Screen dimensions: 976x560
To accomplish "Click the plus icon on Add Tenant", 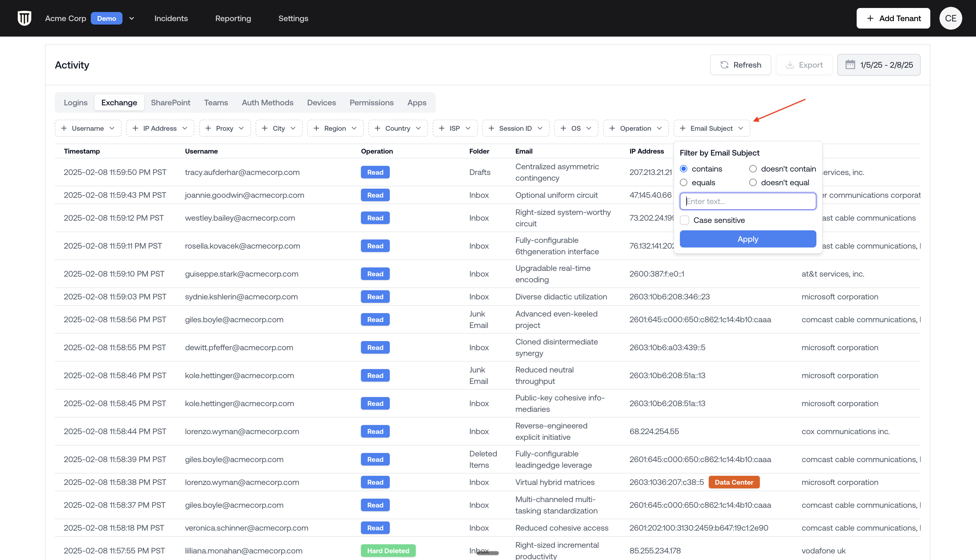I will pos(870,19).
